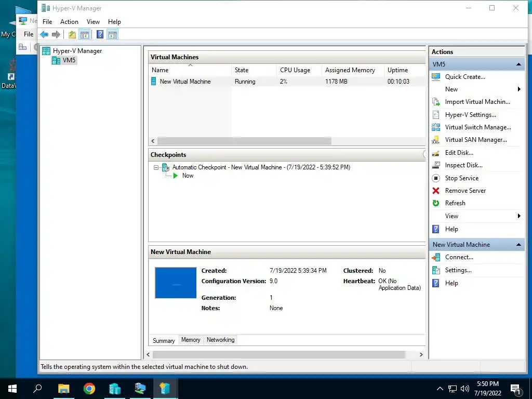
Task: Select the New Virtual Machine row
Action: tap(287, 82)
